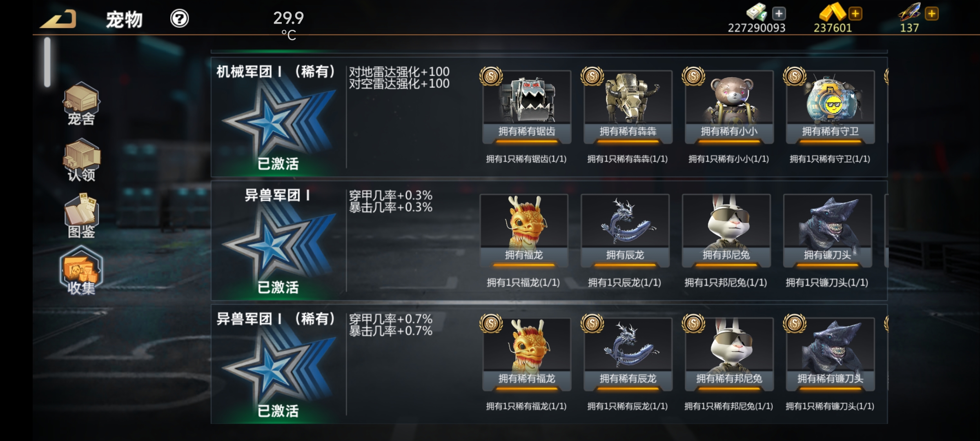Select the 拥有稀有守卫 robot card
Screen dimensions: 980x441
(x=830, y=107)
